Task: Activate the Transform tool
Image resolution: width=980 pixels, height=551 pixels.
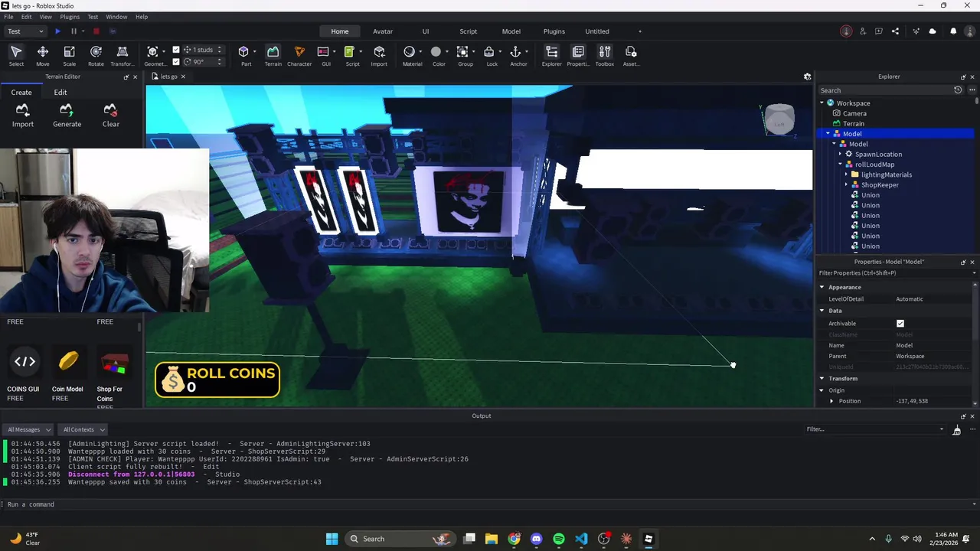Action: pos(122,55)
